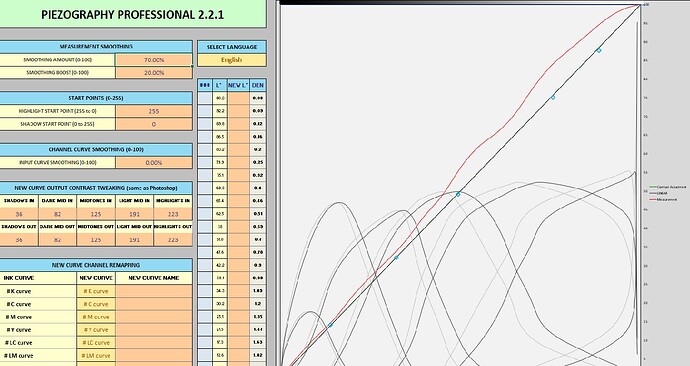Screen dimensions: 690x366
Task: Click New Curve Channel Remapping header
Action: (x=96, y=265)
